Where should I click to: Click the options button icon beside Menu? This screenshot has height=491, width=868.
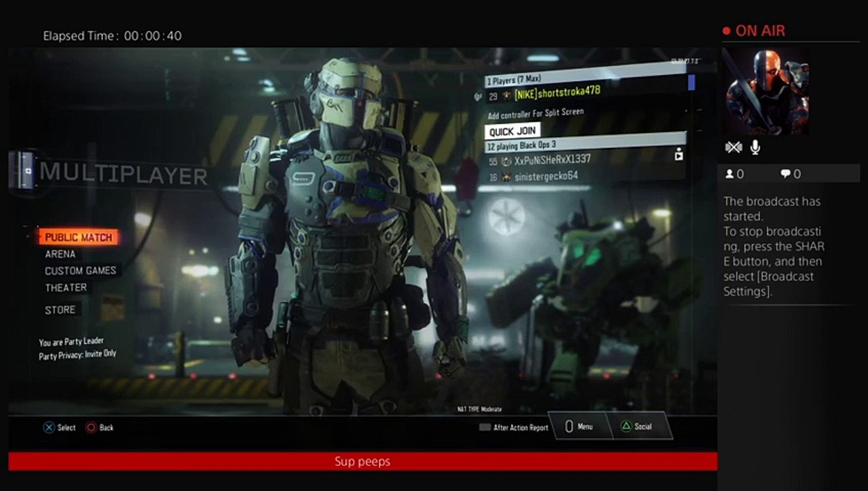pos(569,427)
